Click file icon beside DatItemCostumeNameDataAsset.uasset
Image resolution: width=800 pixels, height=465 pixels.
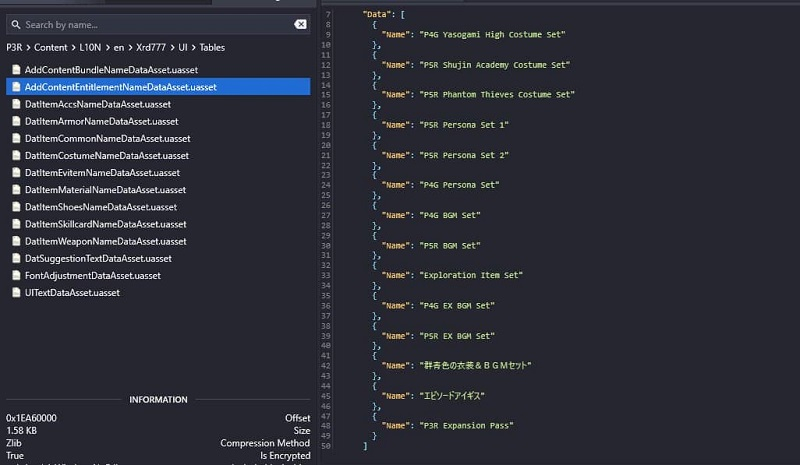pos(16,155)
